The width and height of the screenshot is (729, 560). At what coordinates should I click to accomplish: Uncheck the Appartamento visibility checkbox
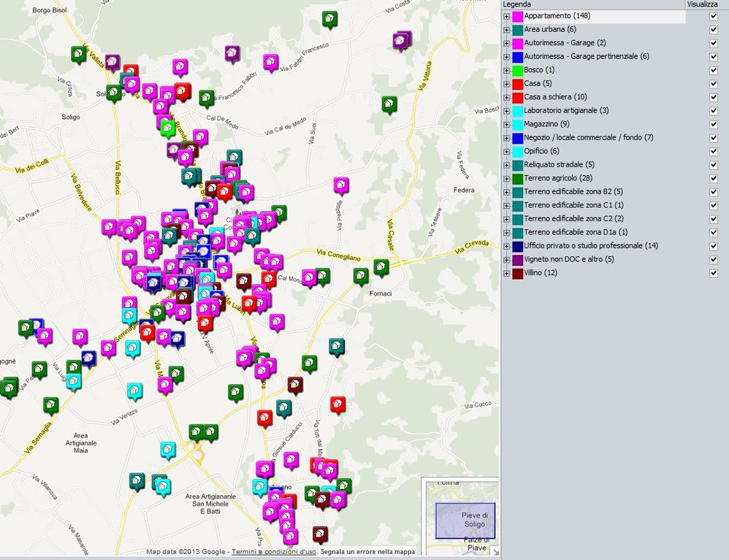(x=714, y=15)
